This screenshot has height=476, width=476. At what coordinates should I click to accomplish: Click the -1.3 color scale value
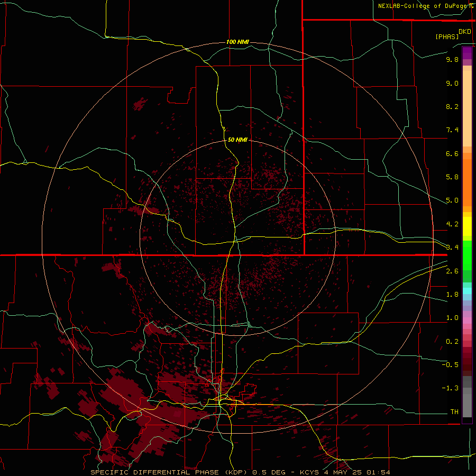(450, 388)
